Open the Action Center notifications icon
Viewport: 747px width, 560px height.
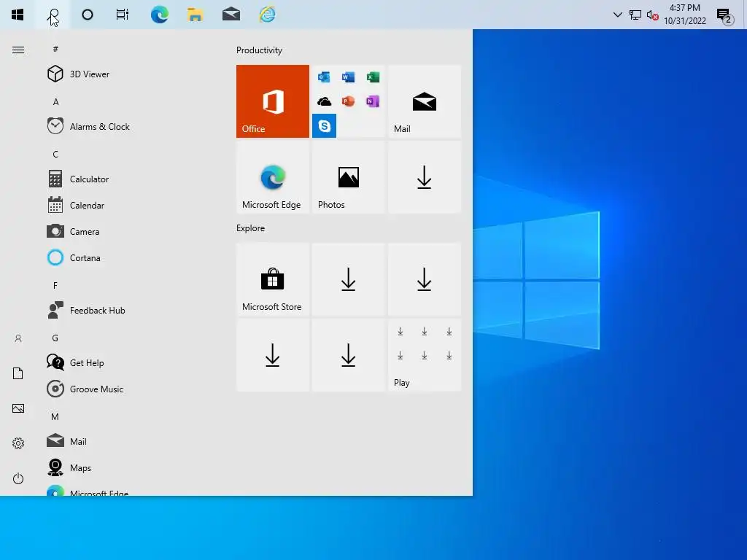coord(725,16)
